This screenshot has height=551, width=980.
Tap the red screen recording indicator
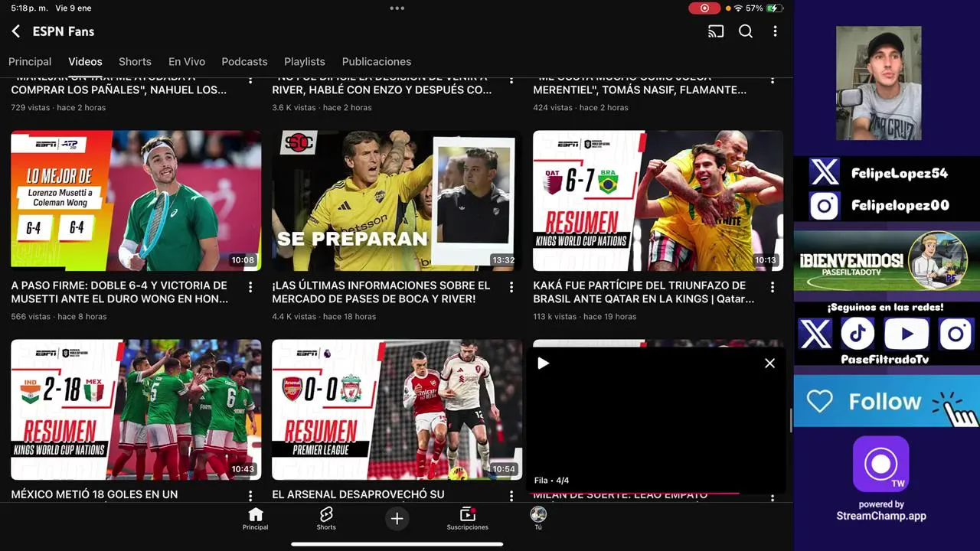point(704,8)
